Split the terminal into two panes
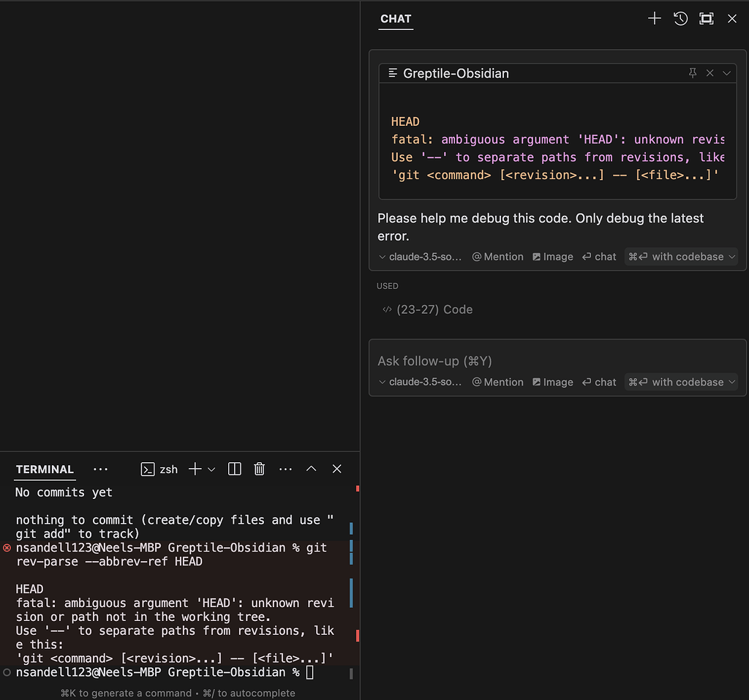Viewport: 749px width, 700px height. click(x=234, y=469)
